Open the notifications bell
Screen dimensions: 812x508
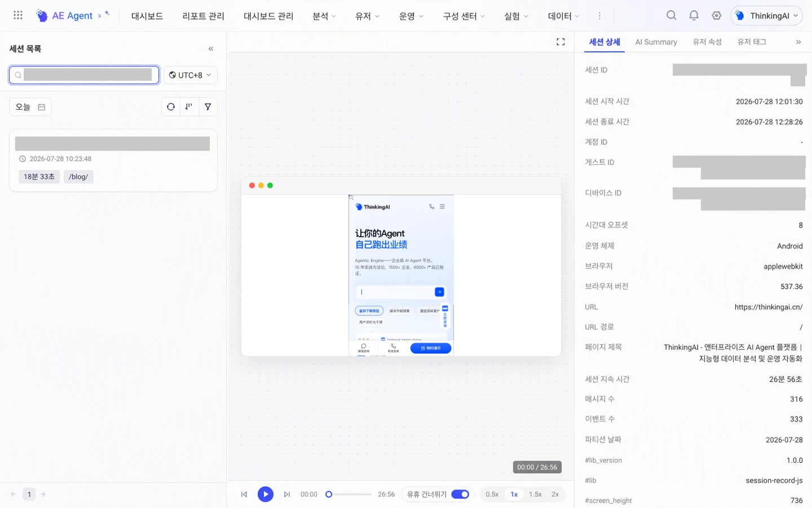(x=694, y=15)
